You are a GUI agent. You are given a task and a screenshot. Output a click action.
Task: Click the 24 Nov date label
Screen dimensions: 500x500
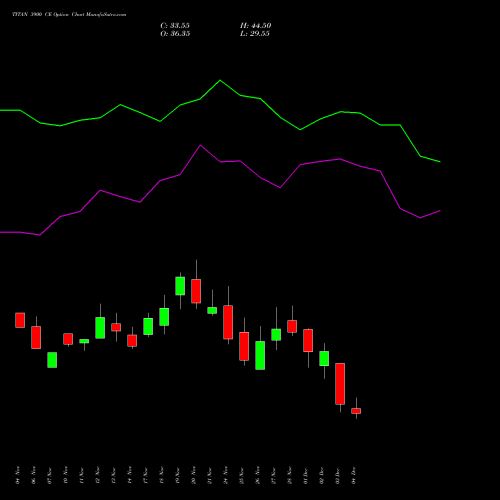tap(226, 475)
